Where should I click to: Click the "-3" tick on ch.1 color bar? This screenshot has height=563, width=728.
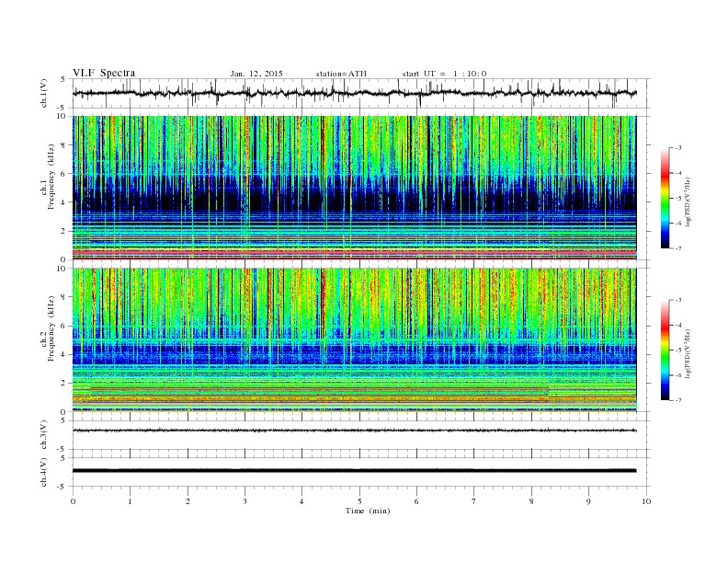point(678,148)
